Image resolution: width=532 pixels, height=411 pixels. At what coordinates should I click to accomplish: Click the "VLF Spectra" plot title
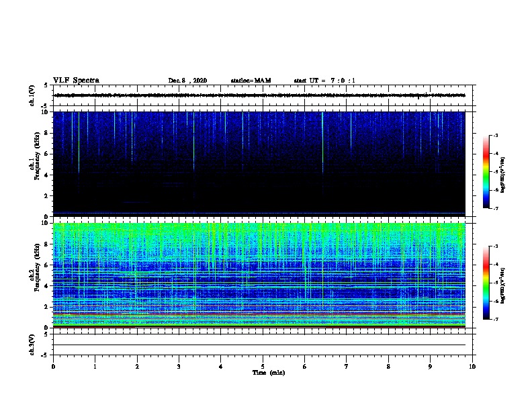[x=76, y=81]
